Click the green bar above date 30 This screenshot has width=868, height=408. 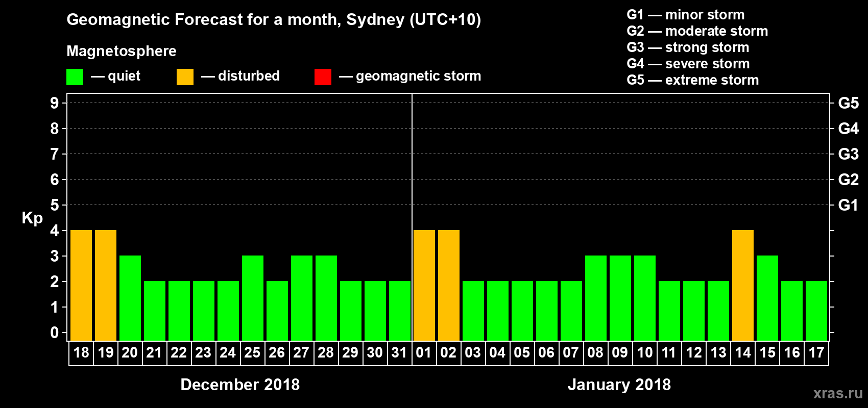tap(375, 311)
